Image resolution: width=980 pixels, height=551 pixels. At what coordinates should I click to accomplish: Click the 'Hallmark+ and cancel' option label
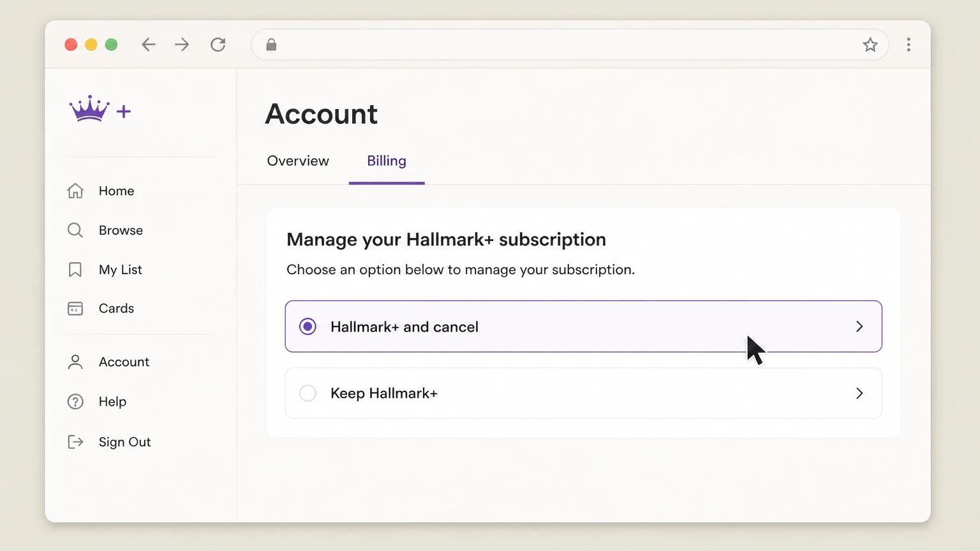(x=405, y=327)
